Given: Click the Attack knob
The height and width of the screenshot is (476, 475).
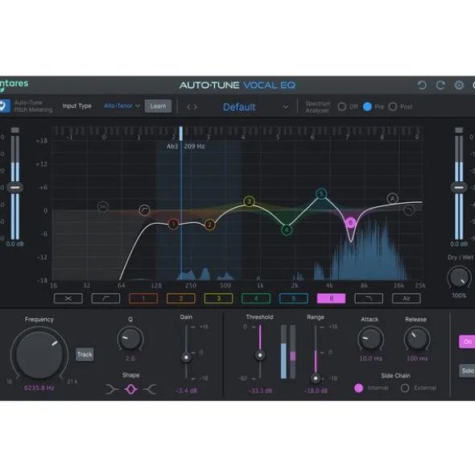Looking at the screenshot, I should 370,339.
